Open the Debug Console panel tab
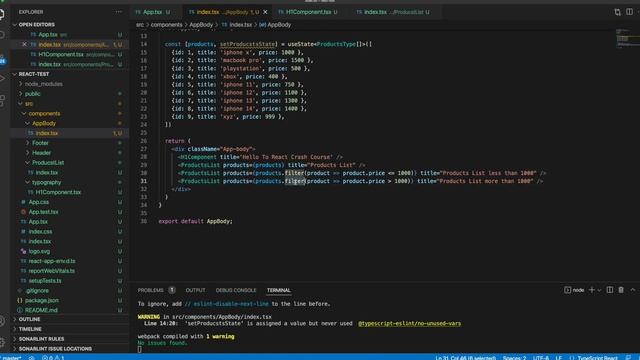 click(236, 290)
